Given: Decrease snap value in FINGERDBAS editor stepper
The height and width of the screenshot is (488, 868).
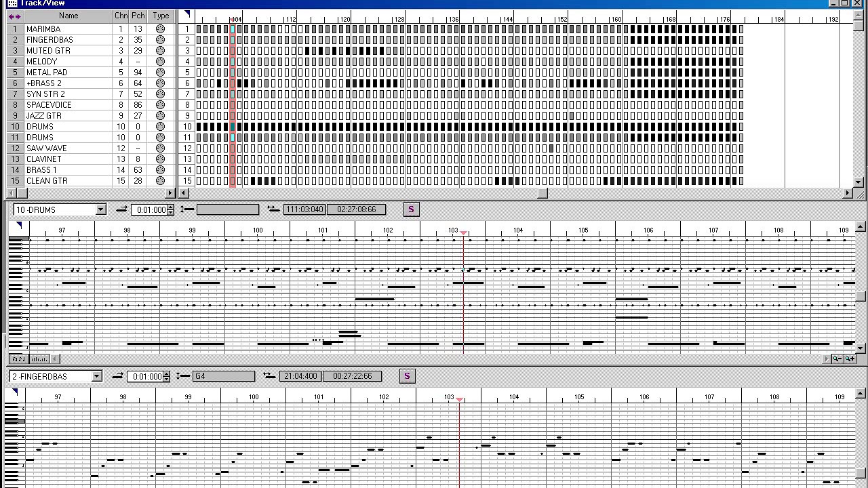Looking at the screenshot, I should [x=167, y=379].
